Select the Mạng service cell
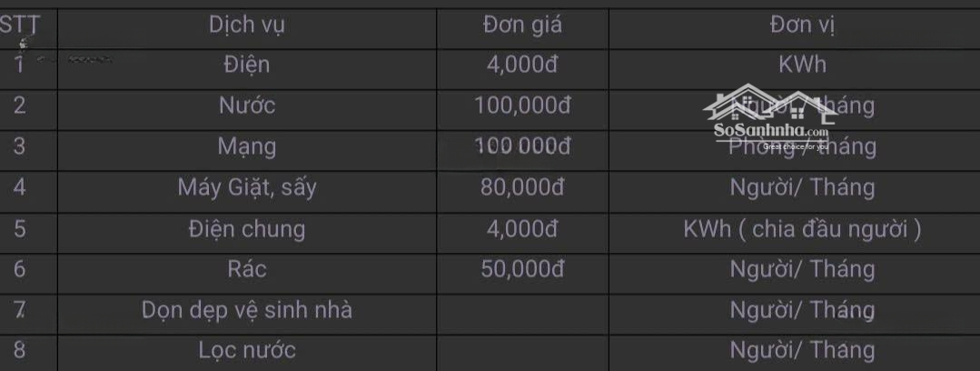Viewport: 980px width, 371px height. coord(247,146)
